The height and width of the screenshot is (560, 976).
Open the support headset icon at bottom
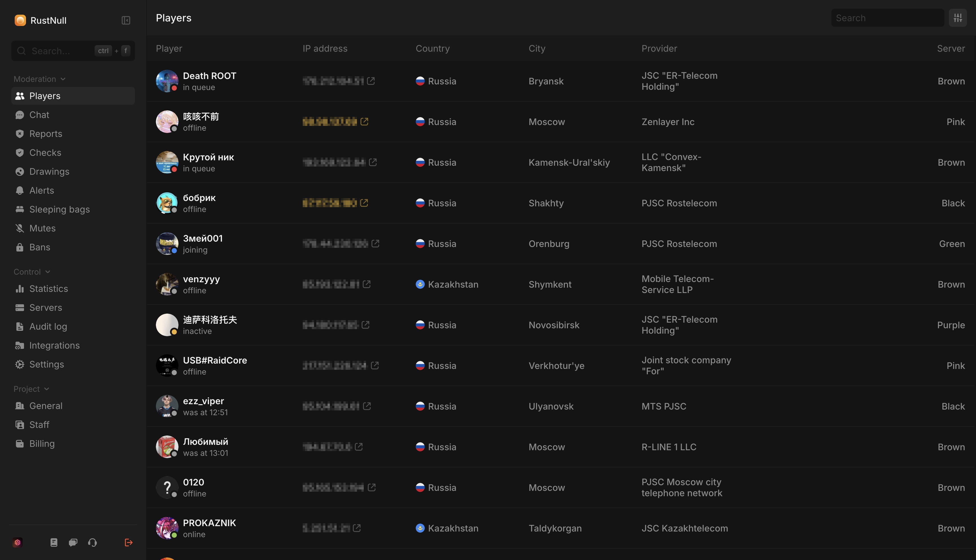point(92,542)
